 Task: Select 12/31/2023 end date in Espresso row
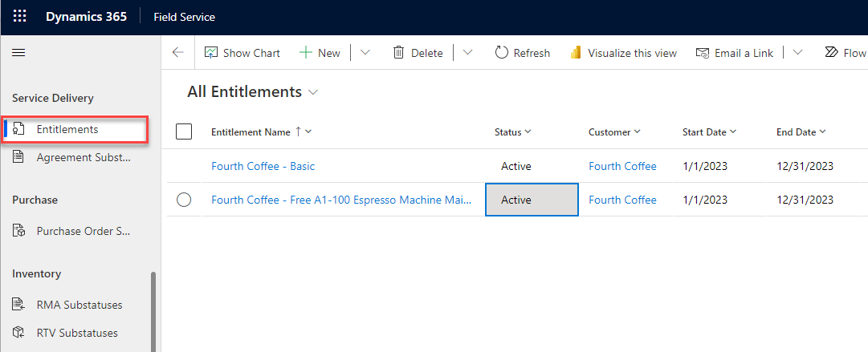coord(805,200)
